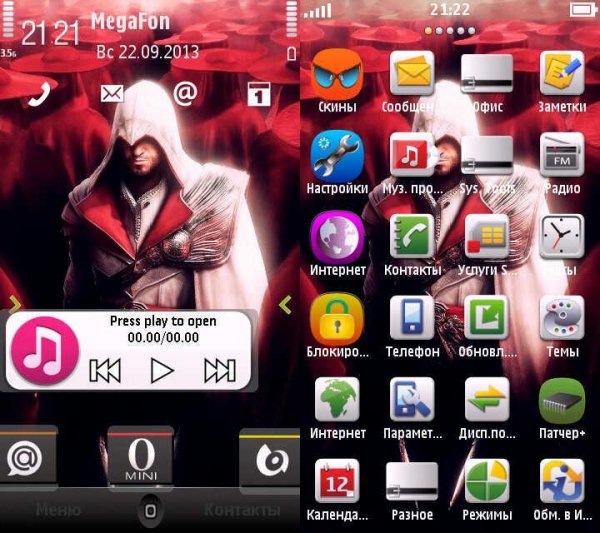Tap the center home key at bottom
Viewport: 600px width, 533px height.
[150, 510]
